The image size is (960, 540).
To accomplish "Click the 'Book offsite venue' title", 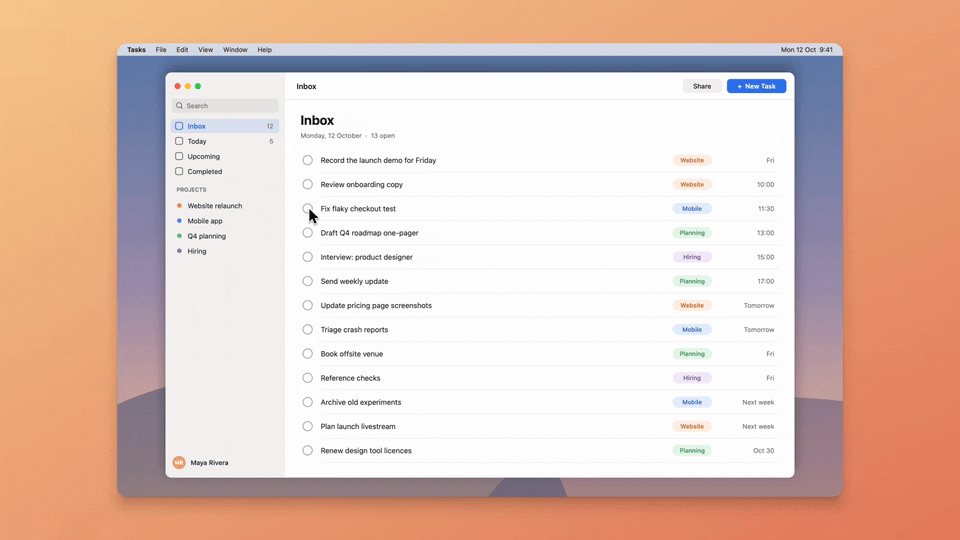I will pos(352,354).
